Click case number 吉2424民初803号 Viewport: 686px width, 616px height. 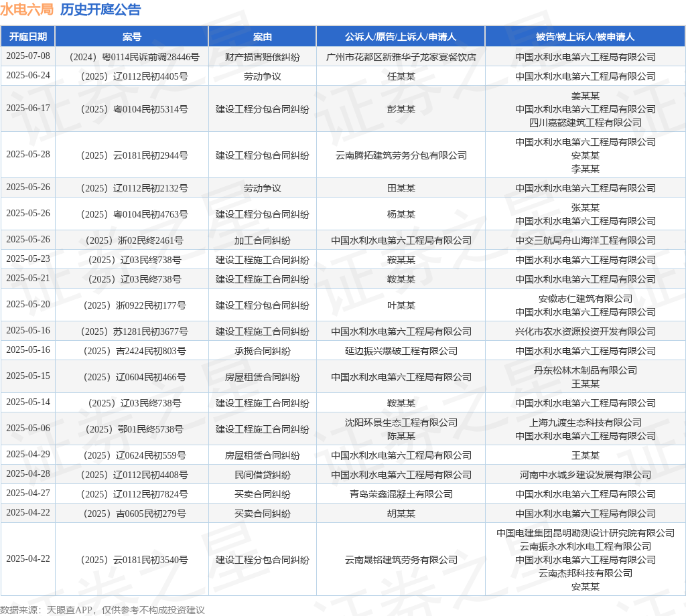click(134, 351)
